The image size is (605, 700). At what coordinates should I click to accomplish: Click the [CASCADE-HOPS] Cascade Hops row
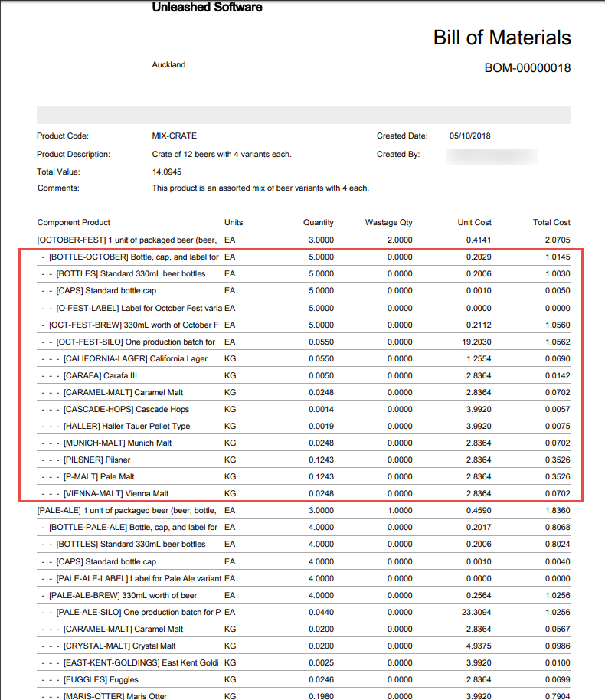(x=303, y=410)
